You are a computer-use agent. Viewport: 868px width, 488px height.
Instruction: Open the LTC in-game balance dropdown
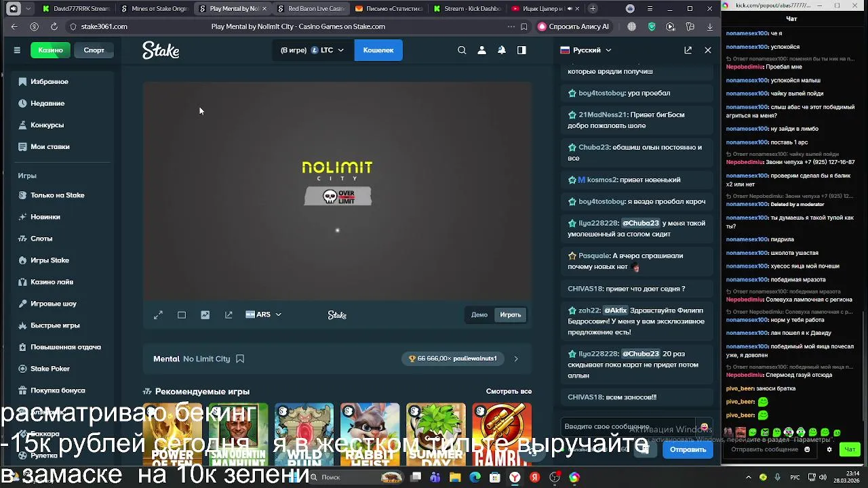click(312, 50)
